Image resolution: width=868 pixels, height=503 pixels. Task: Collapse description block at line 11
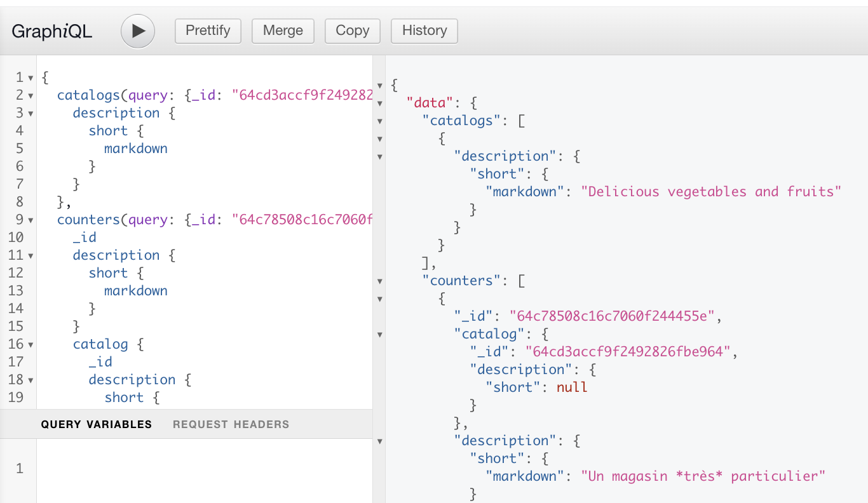pos(31,256)
